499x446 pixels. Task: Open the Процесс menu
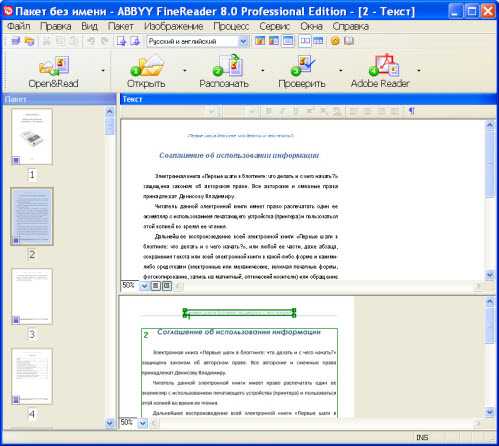[231, 26]
